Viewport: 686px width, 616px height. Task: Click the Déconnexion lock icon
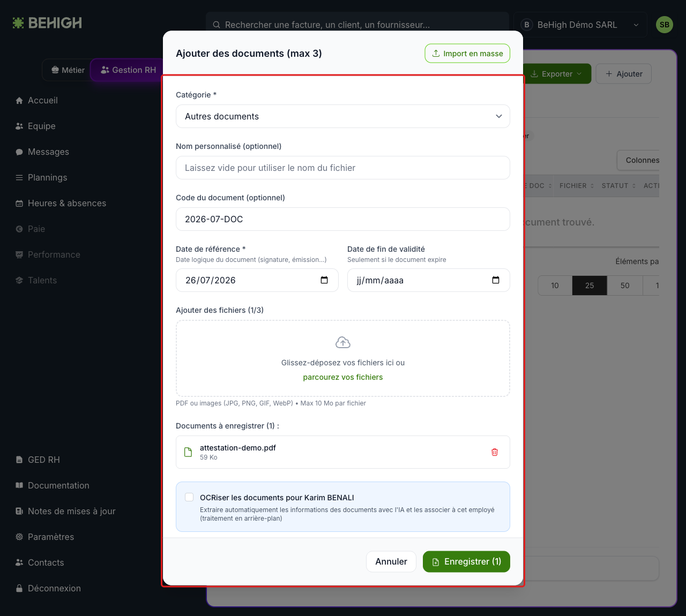(x=19, y=588)
